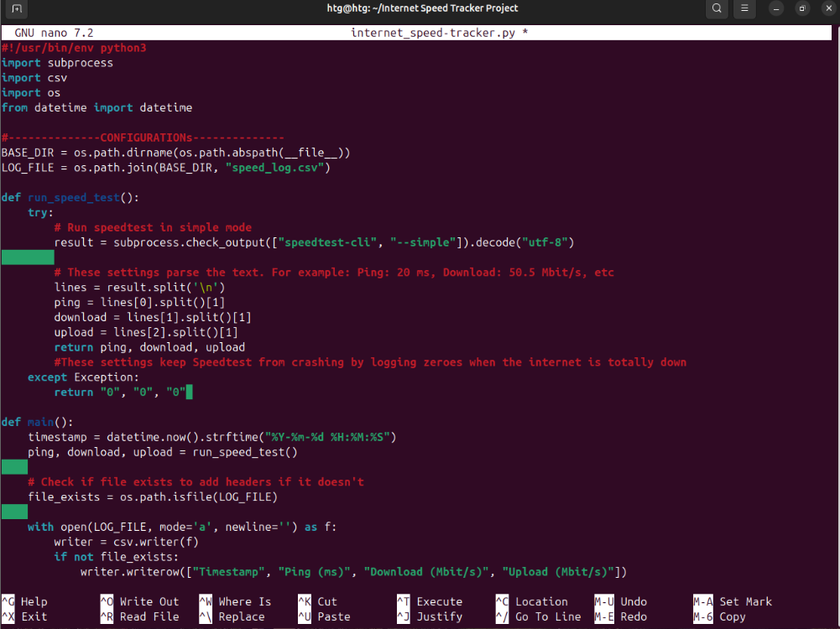
Task: Click the "Download (Mbit/s)" header string
Action: click(x=426, y=572)
